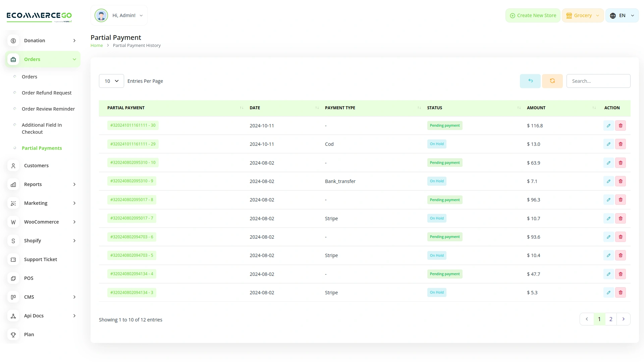Screen dimensions: 644x362
Task: Select the Support Ticket icon
Action: click(13, 259)
